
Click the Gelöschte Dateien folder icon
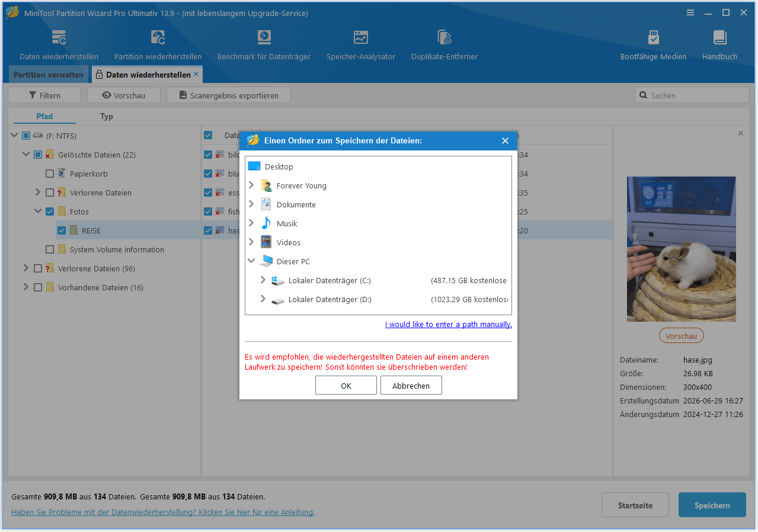(50, 155)
